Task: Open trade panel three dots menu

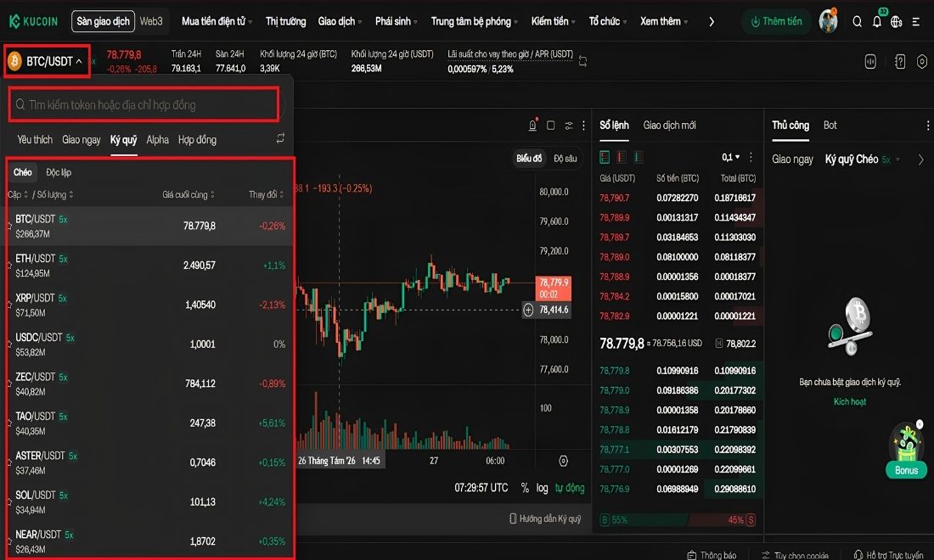Action: tap(927, 125)
